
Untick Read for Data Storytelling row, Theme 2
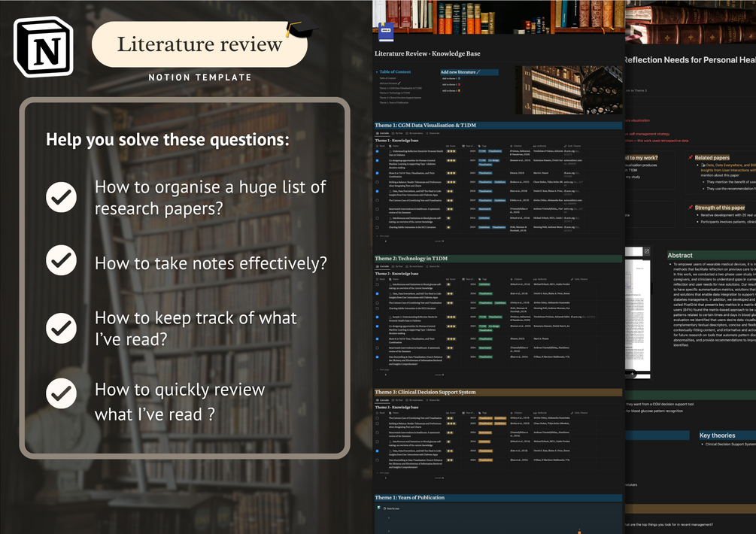pos(377,357)
